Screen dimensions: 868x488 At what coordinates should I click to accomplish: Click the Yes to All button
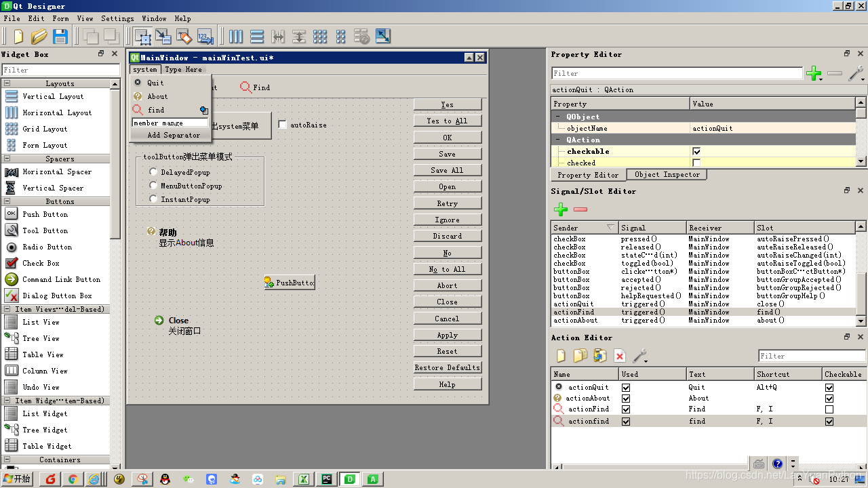click(448, 121)
